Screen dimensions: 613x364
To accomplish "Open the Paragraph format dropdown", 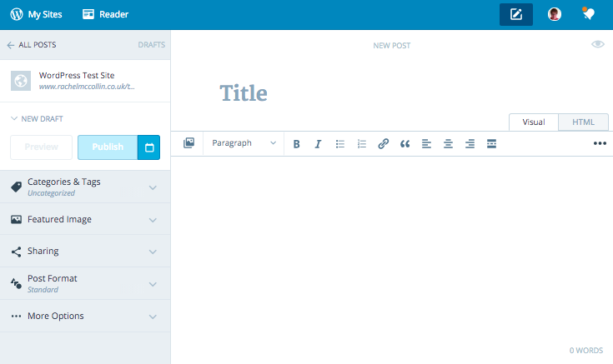I will tap(244, 143).
